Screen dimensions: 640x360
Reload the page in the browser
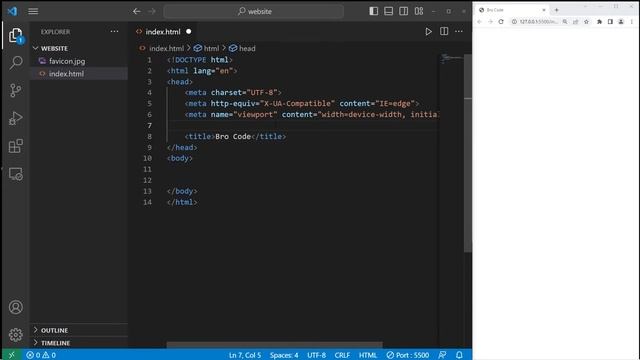[501, 22]
